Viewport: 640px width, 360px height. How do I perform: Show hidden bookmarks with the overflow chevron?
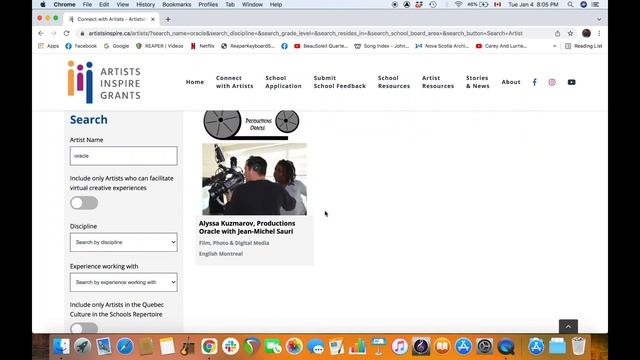tap(555, 46)
